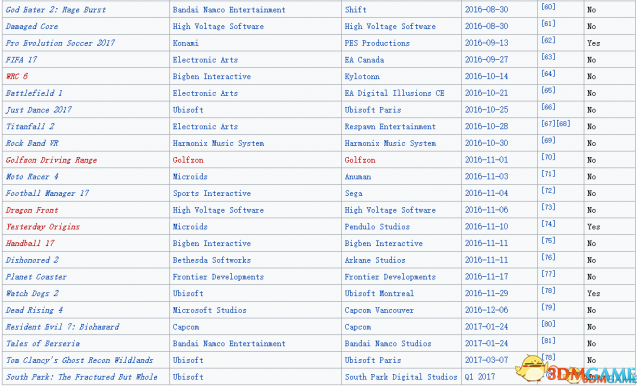Open the God Eater 2: Rage Burst link

pos(56,10)
